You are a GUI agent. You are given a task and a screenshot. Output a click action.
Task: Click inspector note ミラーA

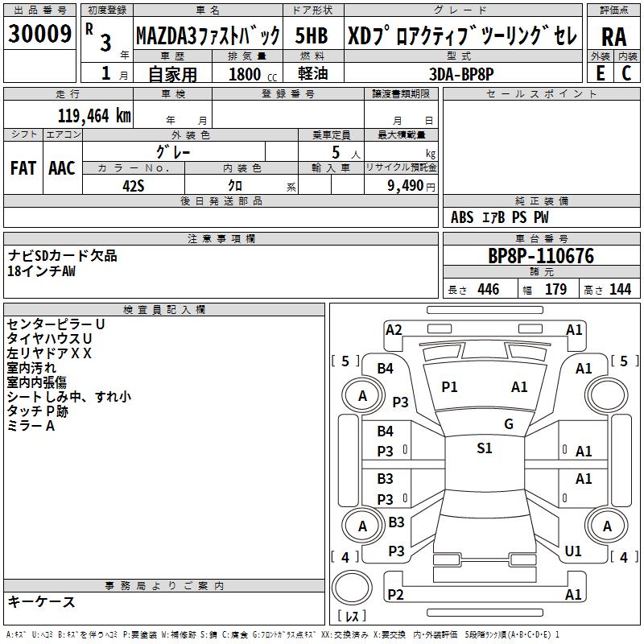click(31, 426)
